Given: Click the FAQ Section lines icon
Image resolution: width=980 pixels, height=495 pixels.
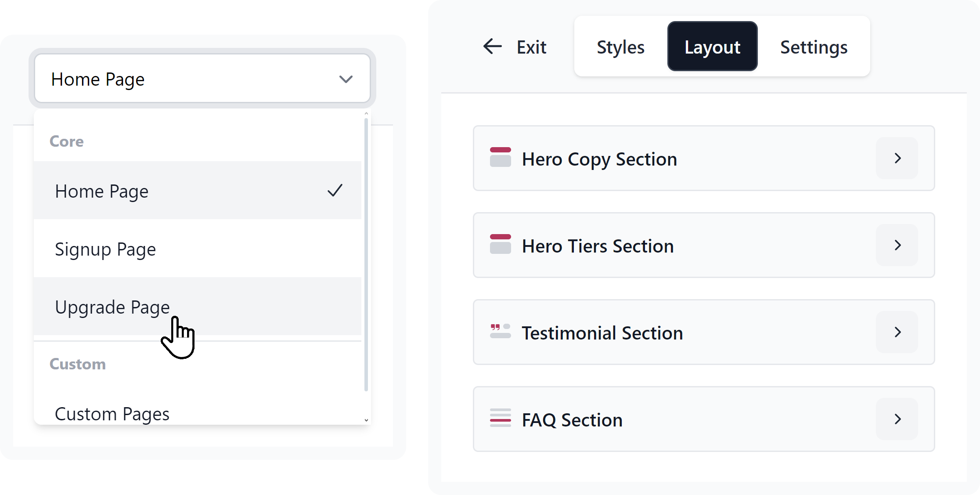Looking at the screenshot, I should pos(500,418).
